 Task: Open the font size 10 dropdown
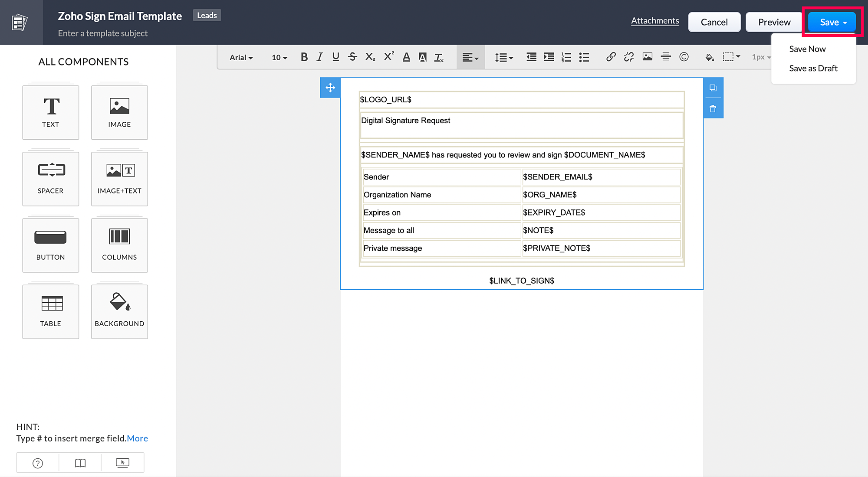coord(279,57)
